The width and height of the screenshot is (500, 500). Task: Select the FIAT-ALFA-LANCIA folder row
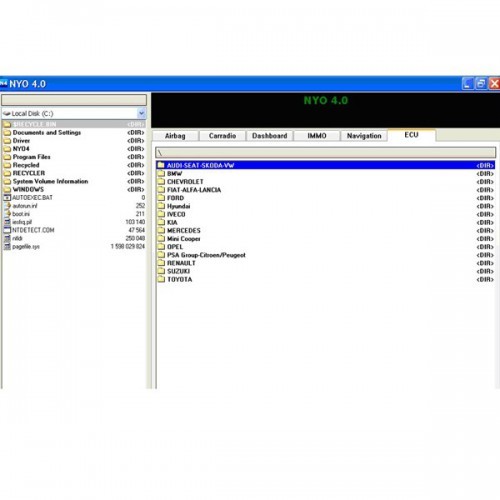(x=326, y=190)
